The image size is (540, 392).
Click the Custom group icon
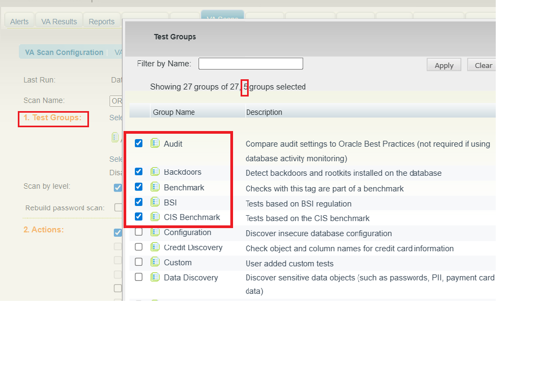pyautogui.click(x=155, y=262)
